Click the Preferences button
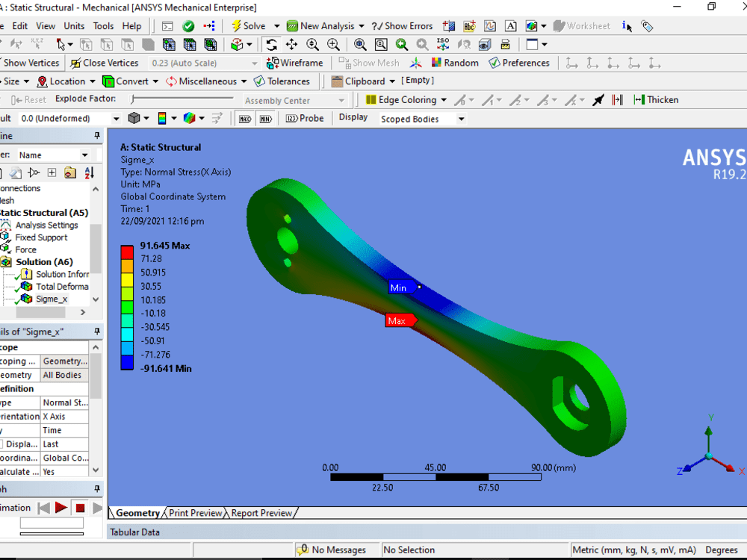Image resolution: width=747 pixels, height=560 pixels. point(520,63)
